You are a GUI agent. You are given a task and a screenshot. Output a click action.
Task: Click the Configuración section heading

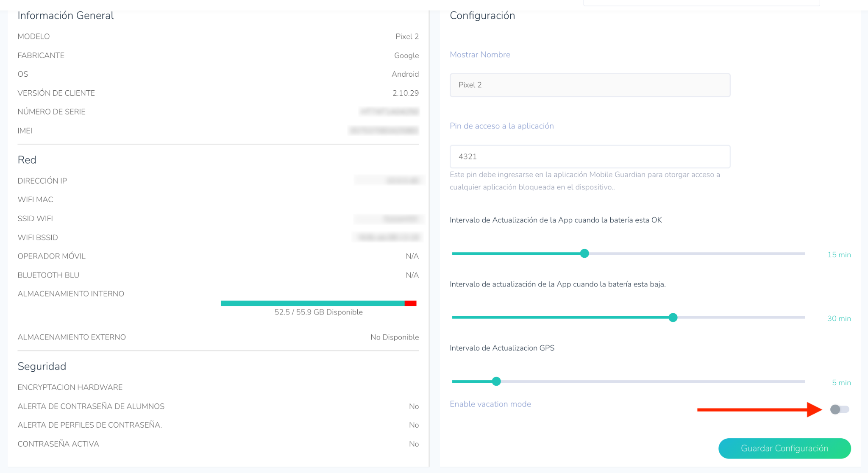click(x=482, y=16)
